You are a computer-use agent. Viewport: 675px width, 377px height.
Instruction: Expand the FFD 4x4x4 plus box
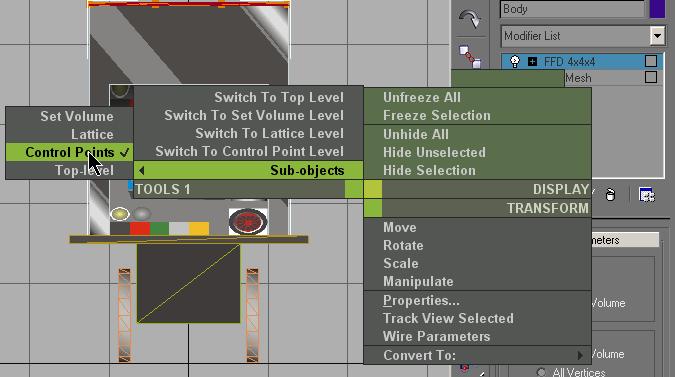pyautogui.click(x=532, y=62)
